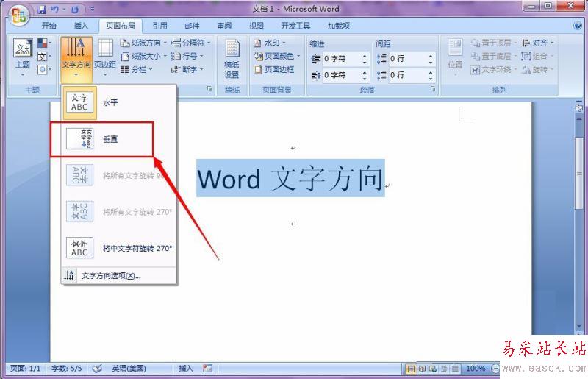Expand Breaks (分隔符) dropdown
The width and height of the screenshot is (588, 379).
[191, 43]
